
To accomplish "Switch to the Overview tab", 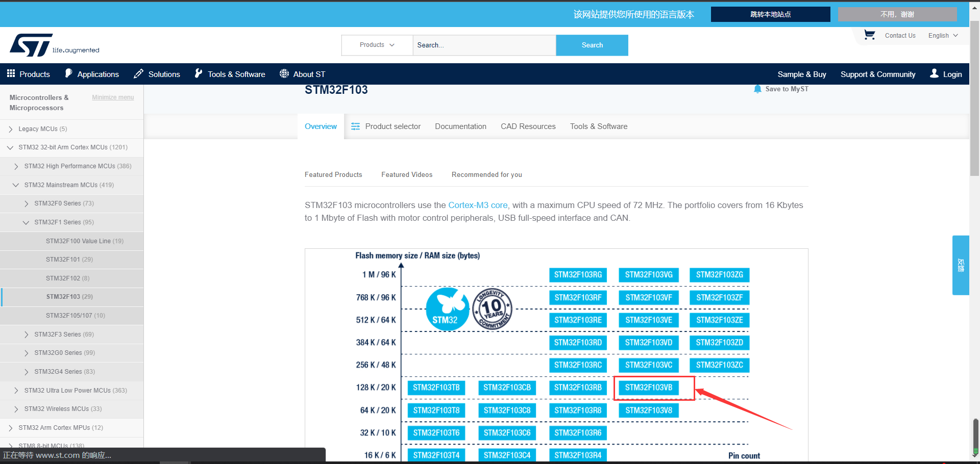I will (321, 126).
